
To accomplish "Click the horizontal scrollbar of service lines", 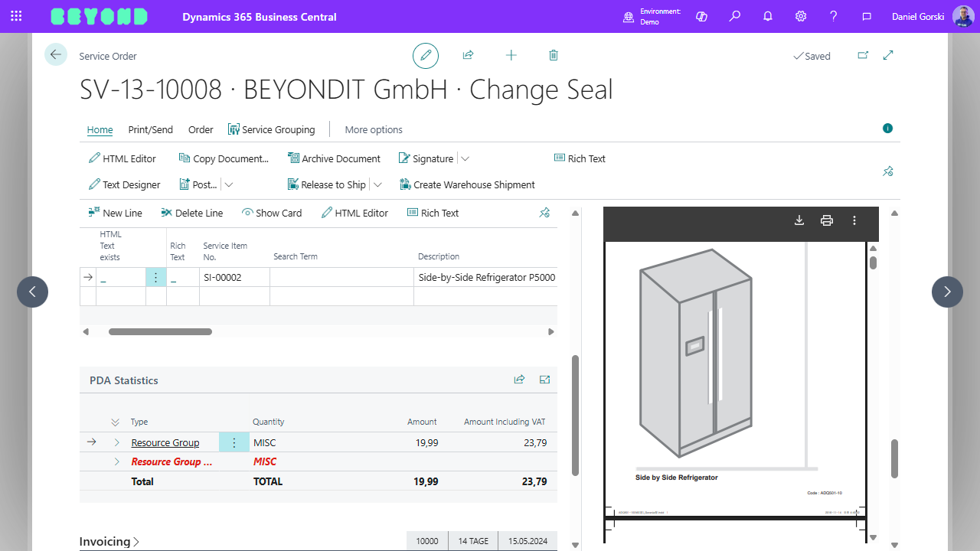I will (160, 331).
